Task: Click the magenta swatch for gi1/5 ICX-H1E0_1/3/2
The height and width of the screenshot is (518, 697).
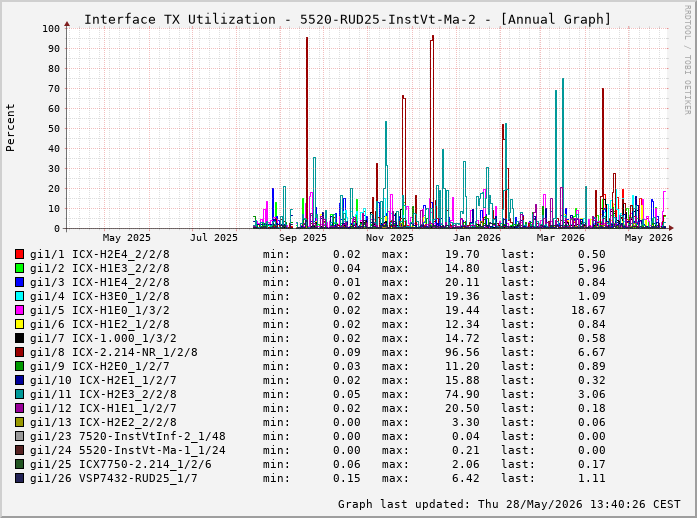Action: pyautogui.click(x=19, y=310)
